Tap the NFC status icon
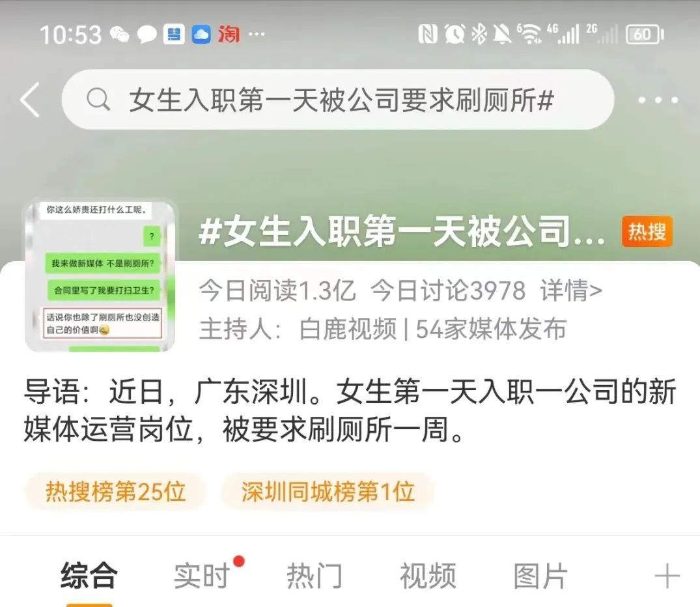Screen dimensions: 700x607 pyautogui.click(x=427, y=35)
